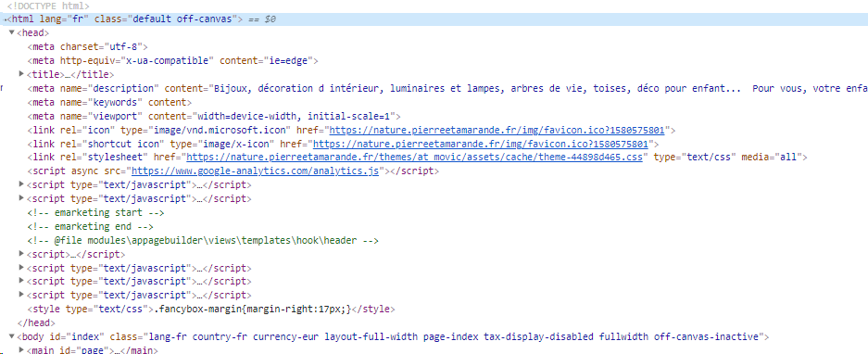Select the highlighted <html lang="fr"> row
Viewport: 868px width, 354px height.
[x=434, y=19]
